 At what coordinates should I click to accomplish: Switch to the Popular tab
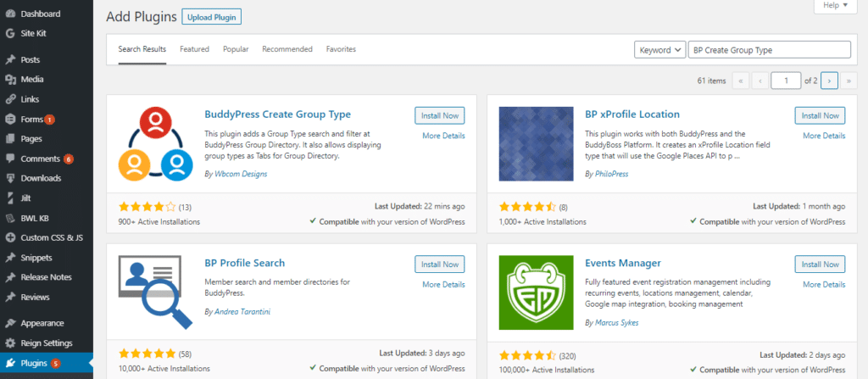pyautogui.click(x=236, y=49)
